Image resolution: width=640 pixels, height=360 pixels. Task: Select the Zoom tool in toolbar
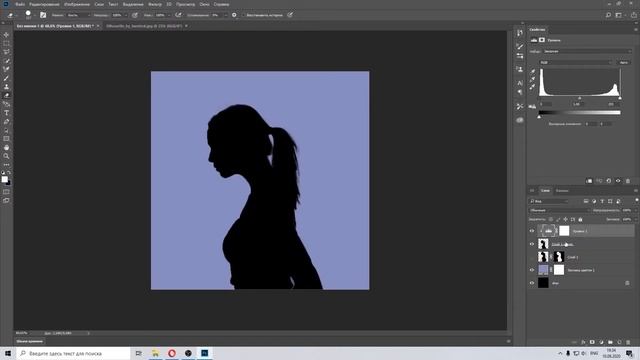click(7, 156)
